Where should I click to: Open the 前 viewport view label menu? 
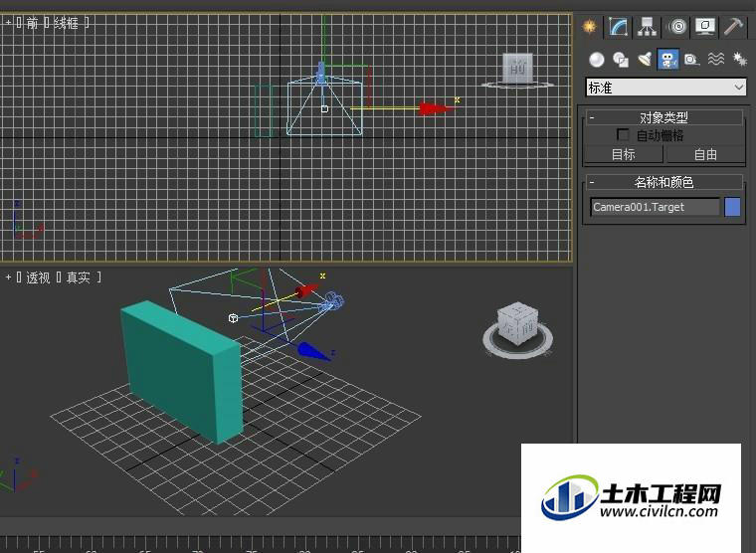point(32,23)
